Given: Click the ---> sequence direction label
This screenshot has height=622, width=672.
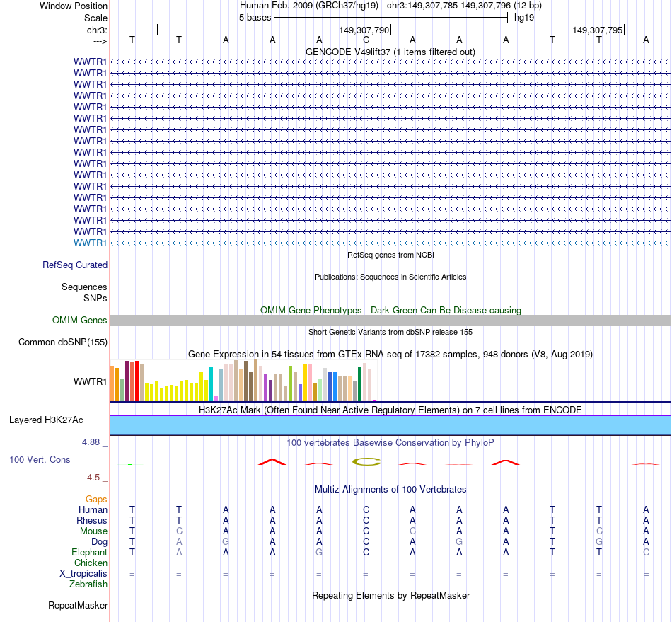Looking at the screenshot, I should coord(100,41).
